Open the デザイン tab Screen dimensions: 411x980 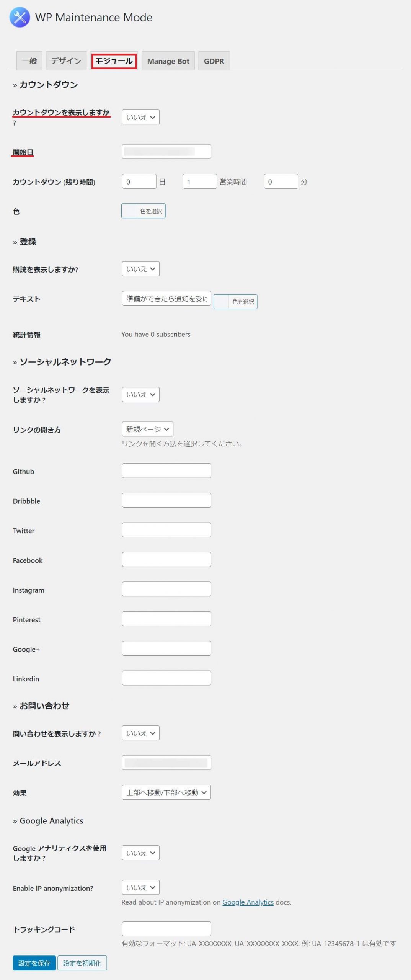click(x=66, y=61)
